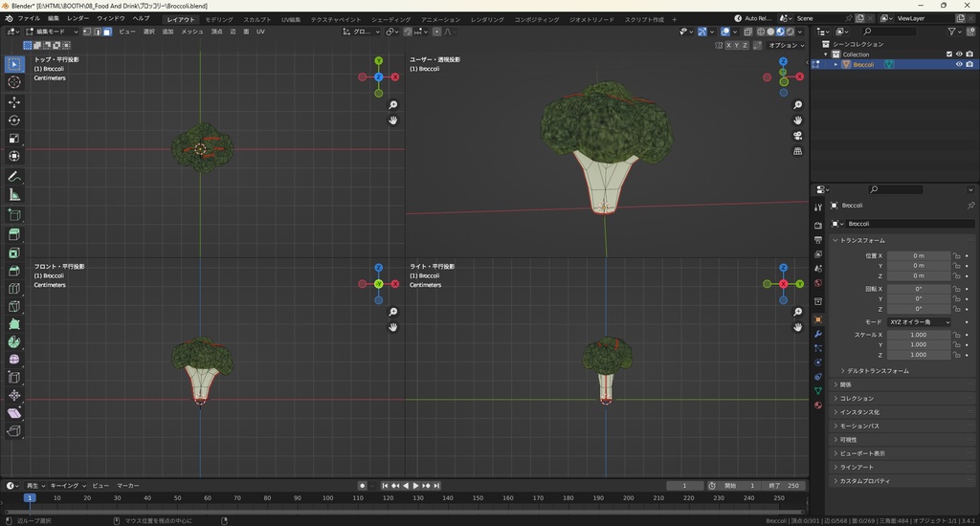This screenshot has height=526, width=980.
Task: Expand the デルタトランスフォーム panel
Action: [x=878, y=370]
